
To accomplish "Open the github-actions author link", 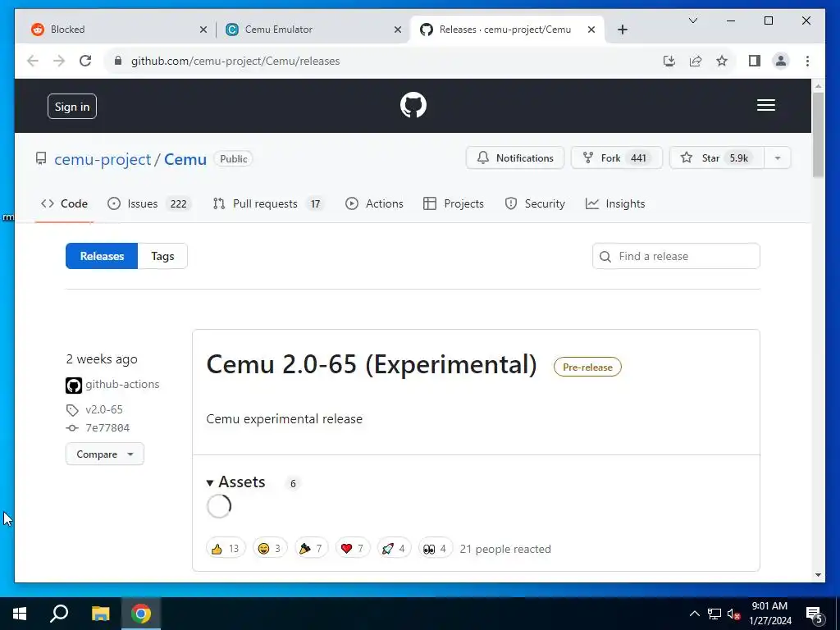I will pos(122,384).
